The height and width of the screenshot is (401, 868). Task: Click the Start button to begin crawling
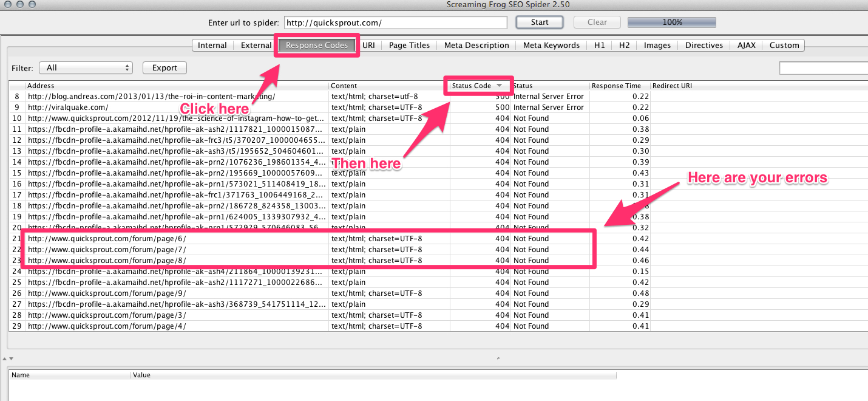pos(539,22)
